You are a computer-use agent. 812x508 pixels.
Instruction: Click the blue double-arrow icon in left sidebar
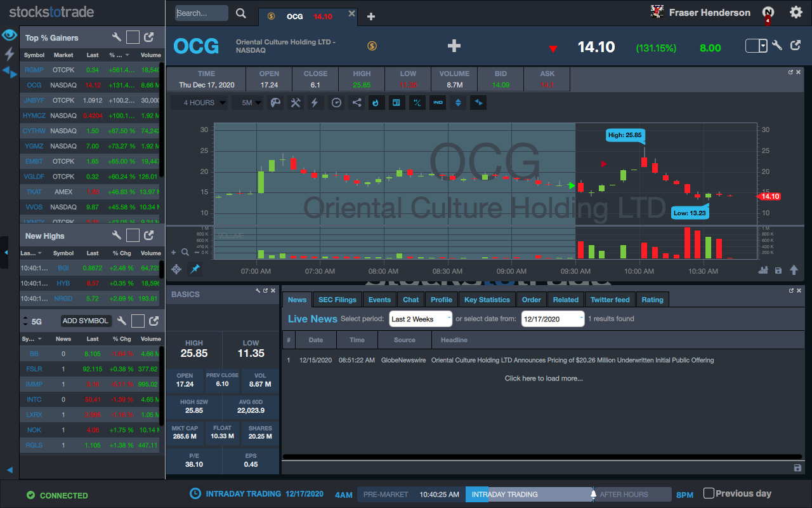(x=10, y=72)
